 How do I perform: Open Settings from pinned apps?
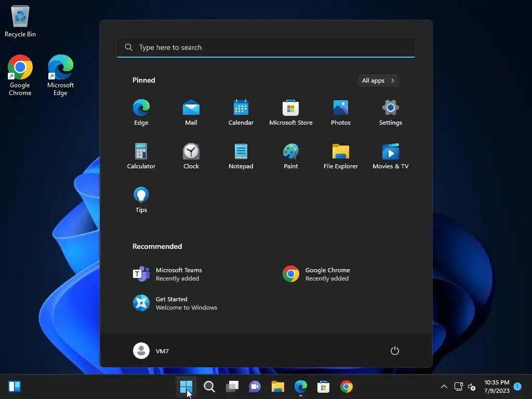pos(391,113)
